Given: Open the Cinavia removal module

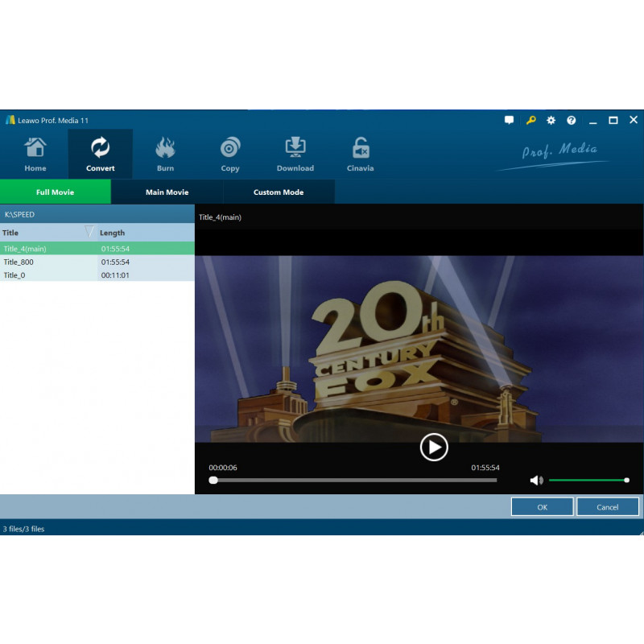Looking at the screenshot, I should point(360,154).
